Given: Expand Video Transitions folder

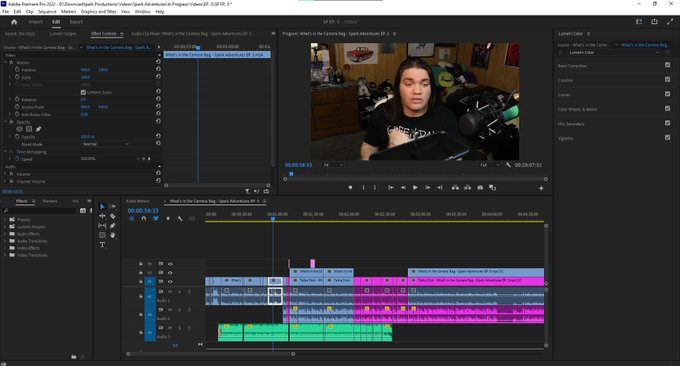Looking at the screenshot, I should pos(5,255).
